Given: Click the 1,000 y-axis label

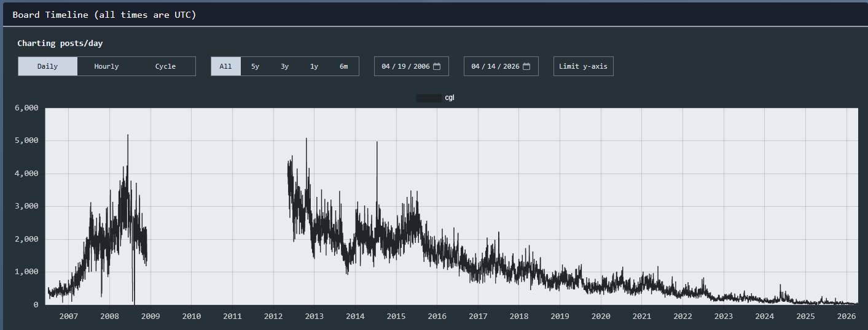Looking at the screenshot, I should (x=26, y=272).
